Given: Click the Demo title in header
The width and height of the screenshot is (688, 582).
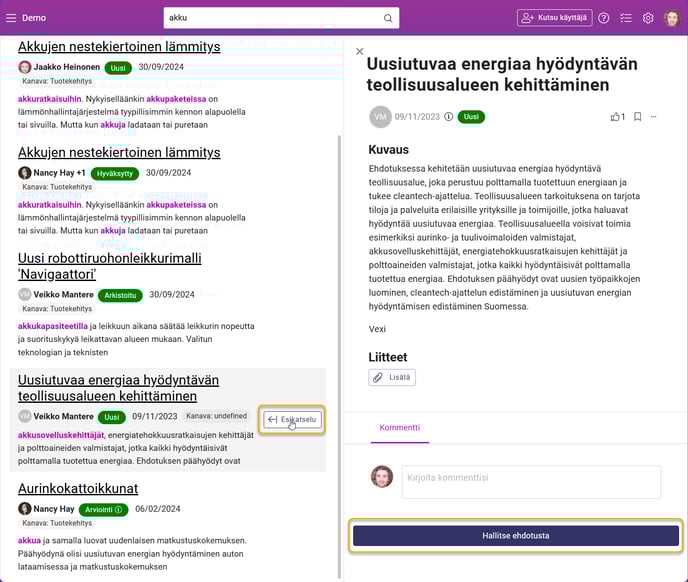Looking at the screenshot, I should coord(34,18).
